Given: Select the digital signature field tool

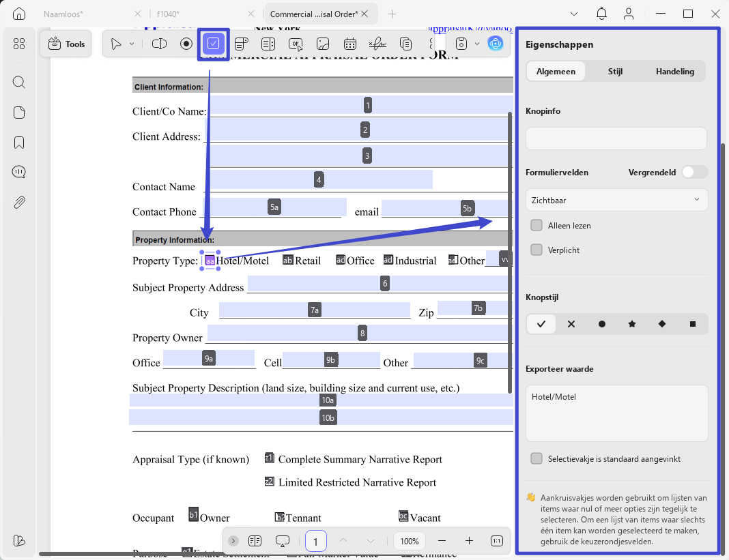Looking at the screenshot, I should point(377,44).
